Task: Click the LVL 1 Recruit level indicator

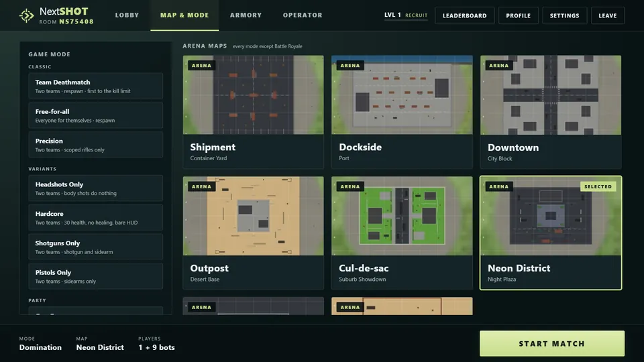Action: pos(406,15)
